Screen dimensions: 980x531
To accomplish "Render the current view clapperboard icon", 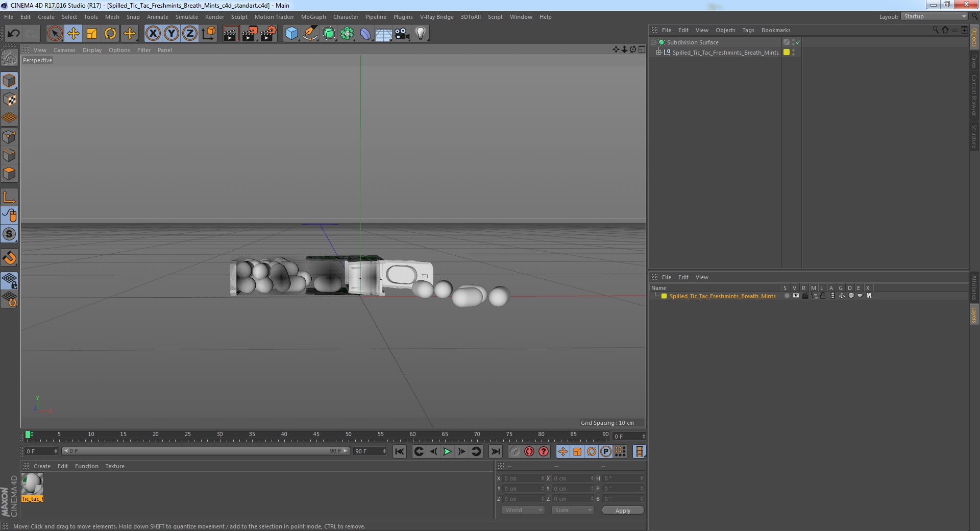I will coord(231,34).
